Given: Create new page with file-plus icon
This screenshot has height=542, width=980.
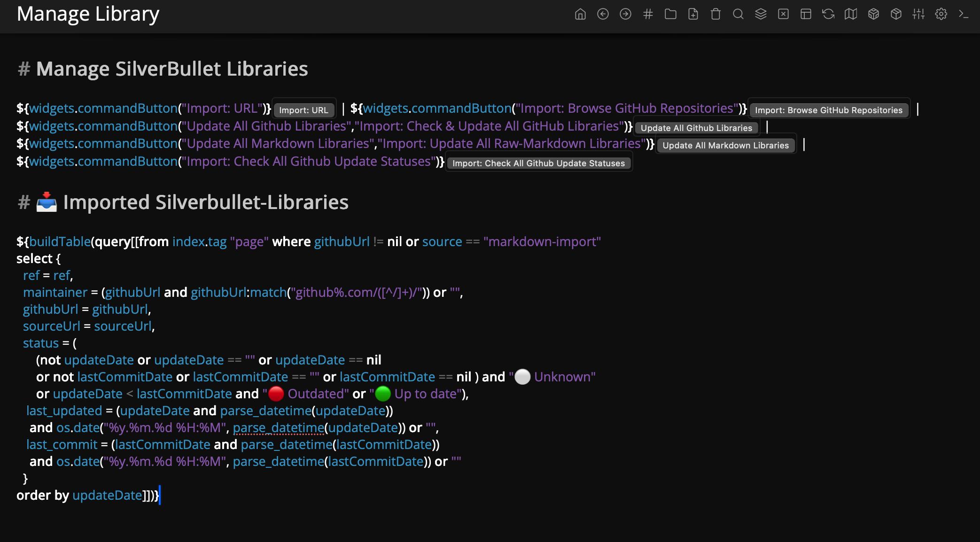Looking at the screenshot, I should [x=693, y=14].
